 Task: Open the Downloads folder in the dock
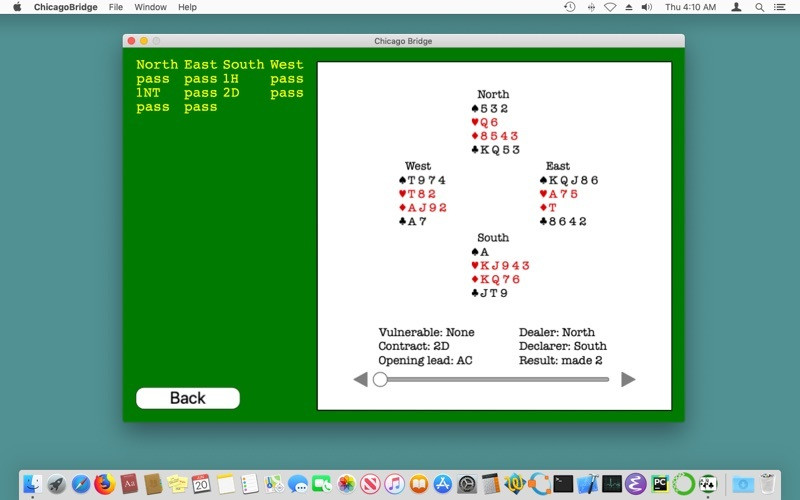click(x=743, y=484)
